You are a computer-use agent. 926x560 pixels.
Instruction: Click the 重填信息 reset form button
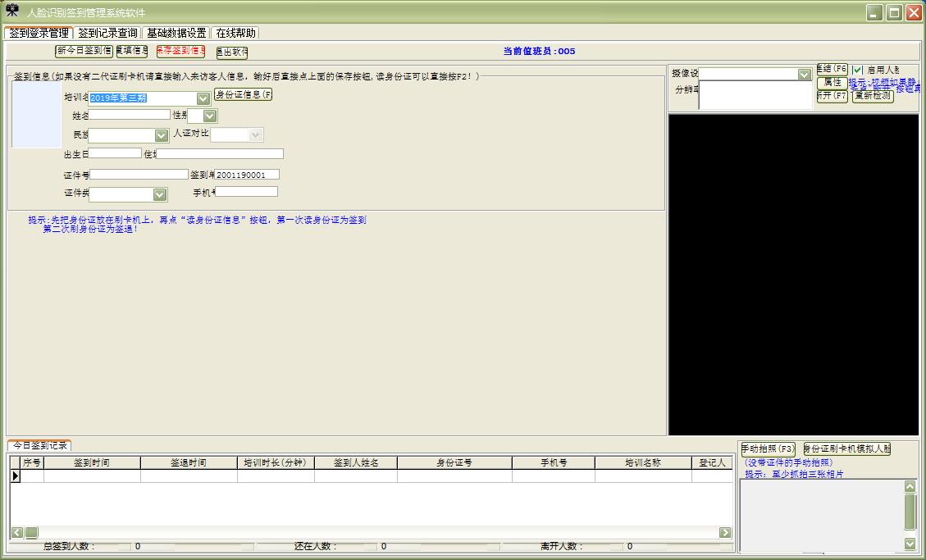click(x=132, y=52)
